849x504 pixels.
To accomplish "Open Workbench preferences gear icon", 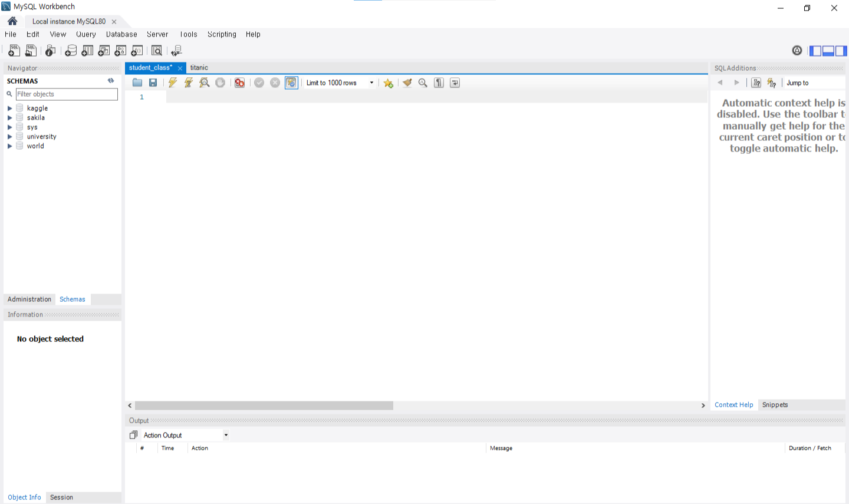I will pyautogui.click(x=797, y=51).
